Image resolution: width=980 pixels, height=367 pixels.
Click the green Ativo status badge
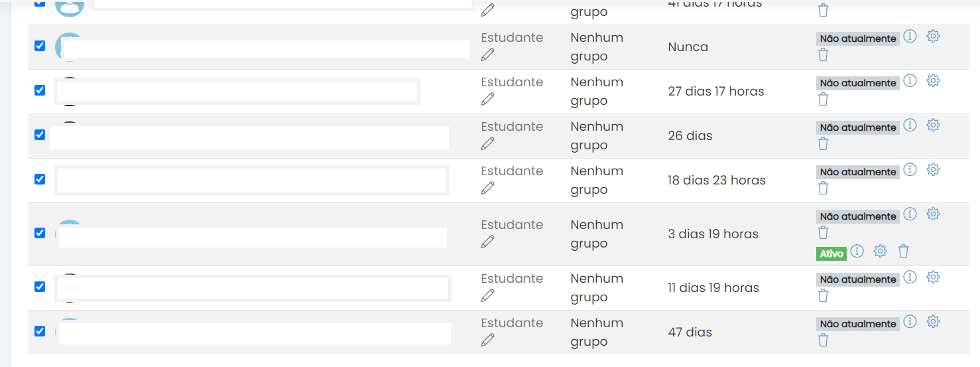click(x=831, y=254)
